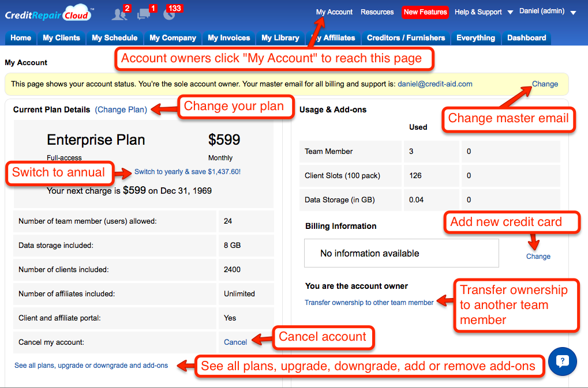Click the next charge date Dec 31, 1969
The image size is (588, 388).
tap(186, 191)
